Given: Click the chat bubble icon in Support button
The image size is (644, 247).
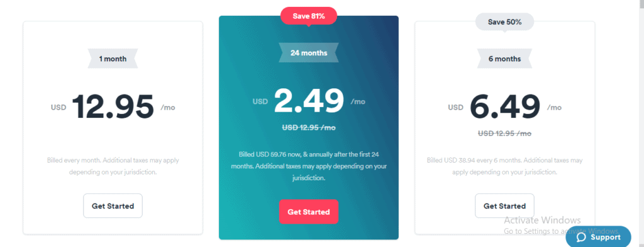Looking at the screenshot, I should [x=581, y=238].
